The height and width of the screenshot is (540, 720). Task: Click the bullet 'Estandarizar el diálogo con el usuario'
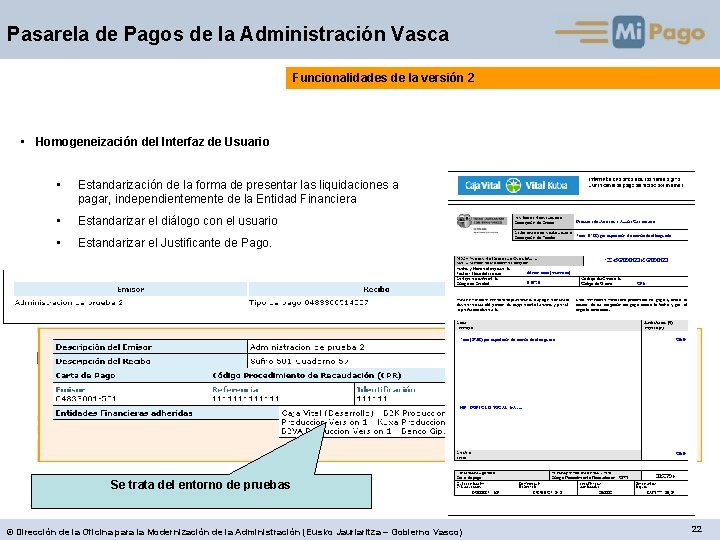tap(178, 221)
